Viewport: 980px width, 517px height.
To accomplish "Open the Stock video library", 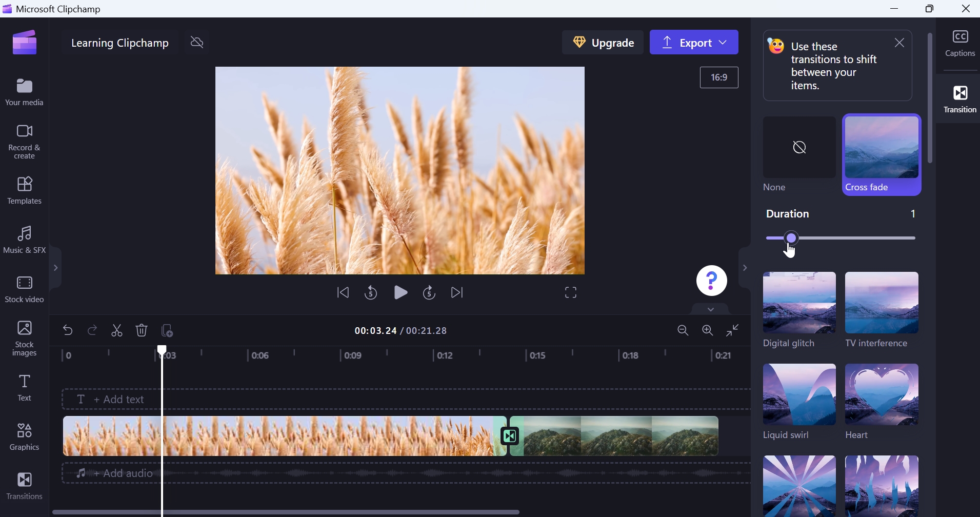I will tap(25, 289).
